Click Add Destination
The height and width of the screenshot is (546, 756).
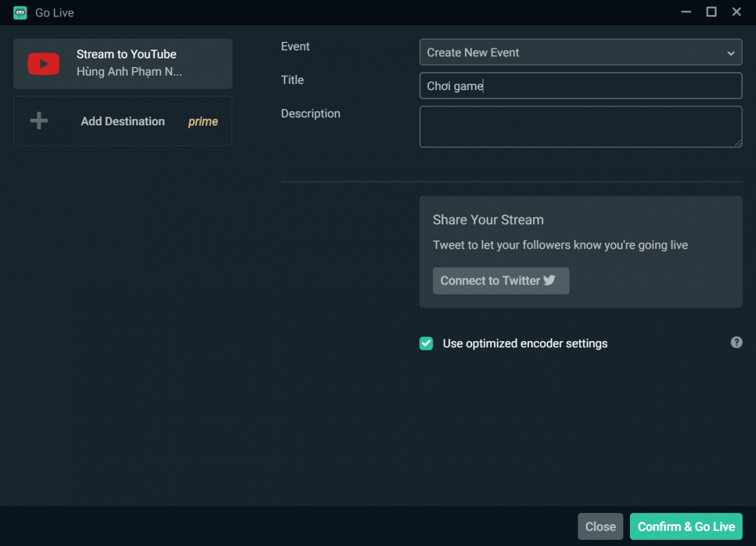[123, 121]
